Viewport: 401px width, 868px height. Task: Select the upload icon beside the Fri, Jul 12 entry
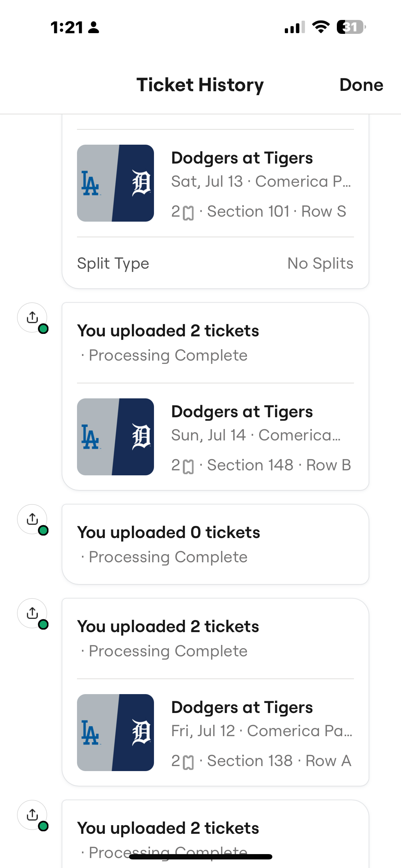click(32, 613)
